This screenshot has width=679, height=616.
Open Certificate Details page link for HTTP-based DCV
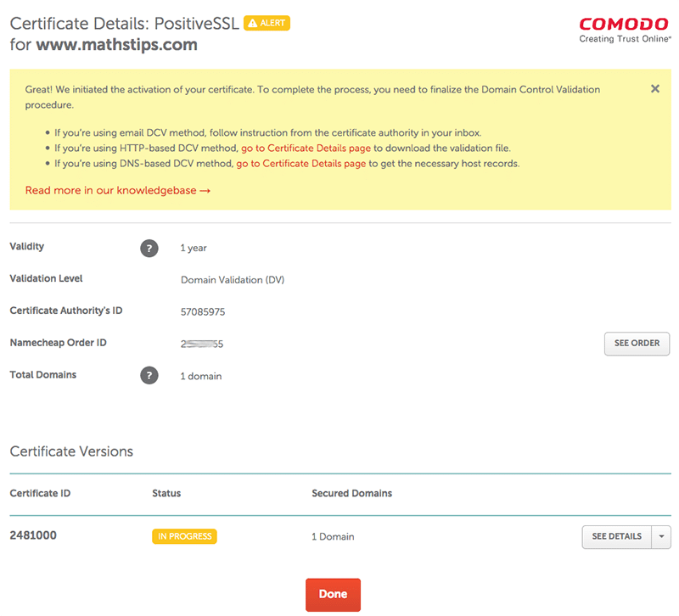click(306, 148)
